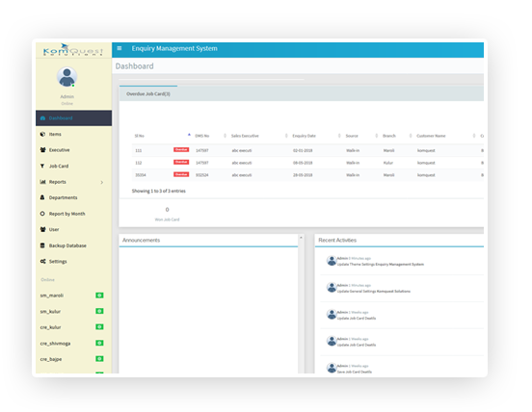Screen dimensions: 532x412
Task: Click the Report by Month circle icon
Action: tap(42, 214)
